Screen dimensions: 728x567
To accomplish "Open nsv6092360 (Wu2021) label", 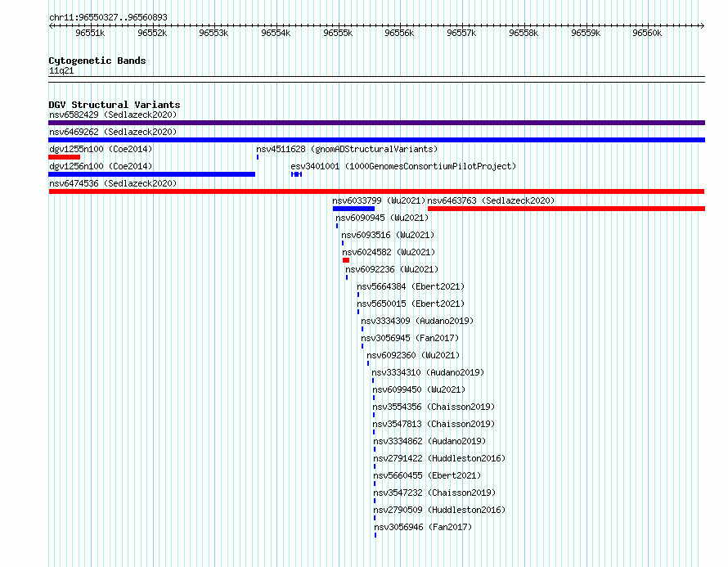I will (x=413, y=355).
